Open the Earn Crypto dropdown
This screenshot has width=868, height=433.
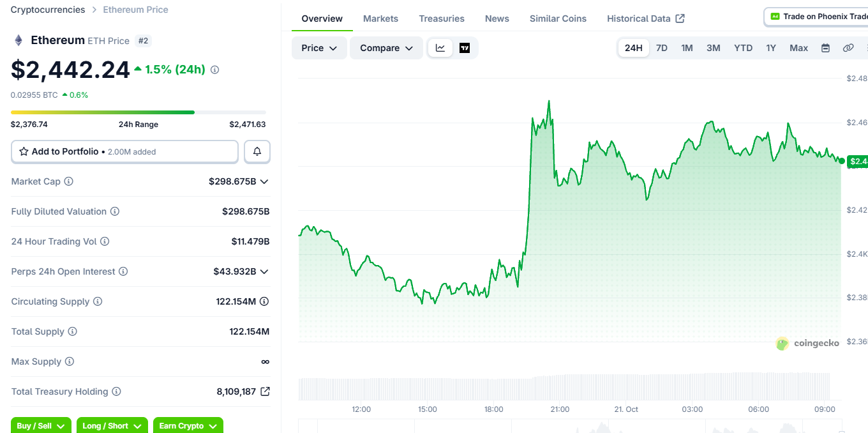tap(188, 425)
